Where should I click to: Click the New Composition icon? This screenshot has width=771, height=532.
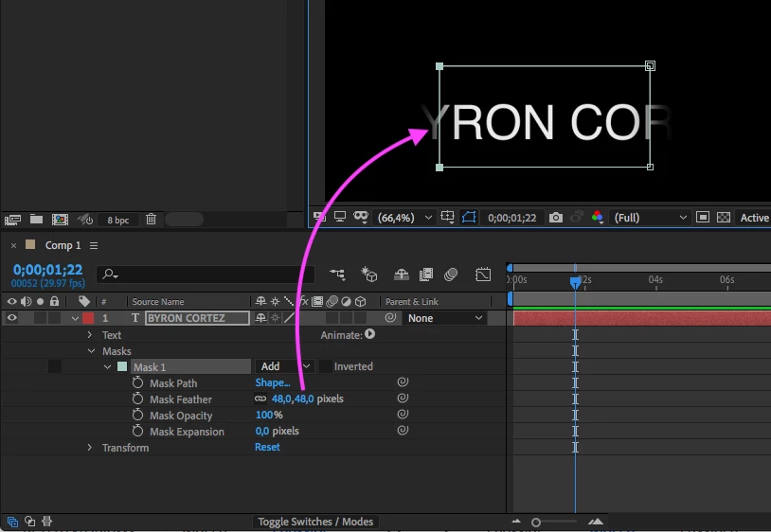60,219
